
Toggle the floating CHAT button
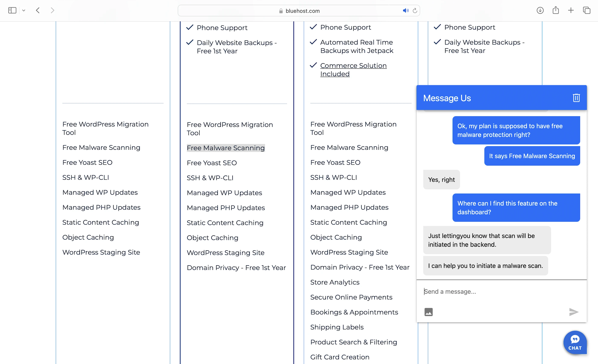coord(575,342)
